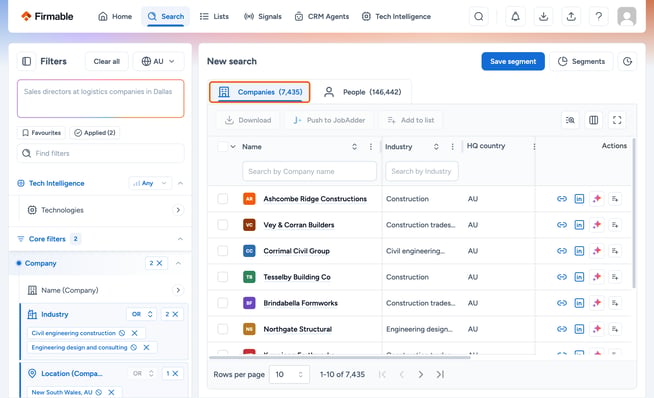
Task: Click Search by Company name field
Action: [309, 171]
